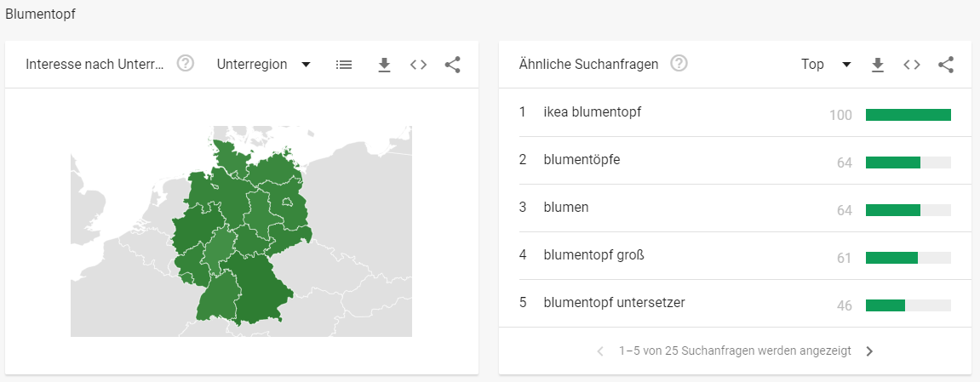Get embed code for similar queries card
This screenshot has height=382, width=980.
point(912,65)
